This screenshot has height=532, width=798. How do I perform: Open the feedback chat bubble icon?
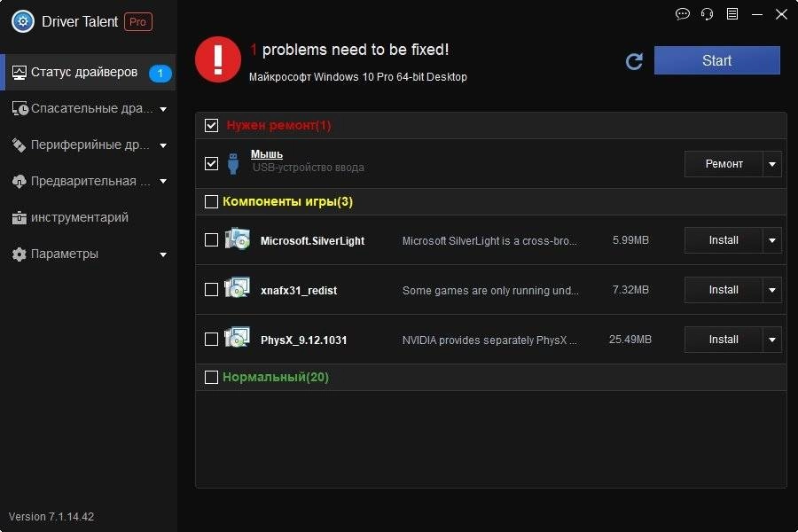pos(682,14)
